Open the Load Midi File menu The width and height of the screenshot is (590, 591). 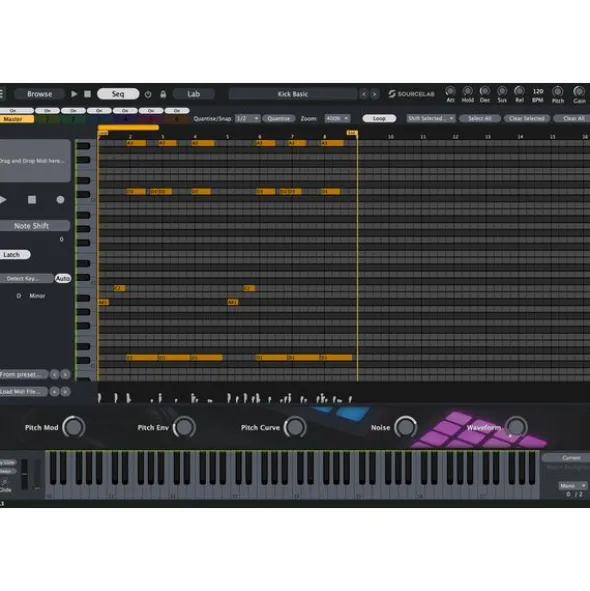pyautogui.click(x=23, y=392)
